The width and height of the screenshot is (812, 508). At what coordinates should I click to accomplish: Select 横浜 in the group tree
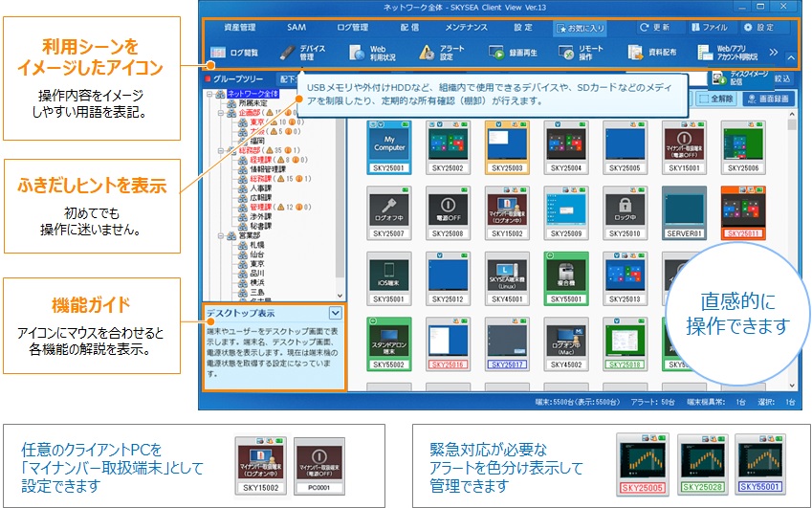click(x=257, y=283)
